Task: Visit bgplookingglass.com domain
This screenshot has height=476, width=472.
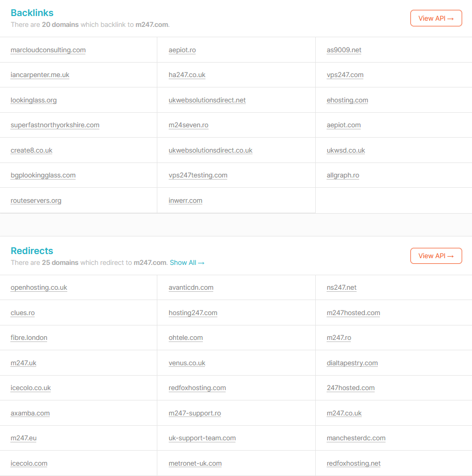Action: pos(43,175)
